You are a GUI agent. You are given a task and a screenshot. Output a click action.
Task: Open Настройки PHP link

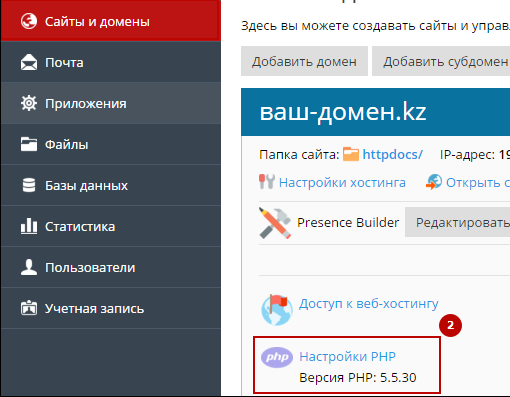347,357
